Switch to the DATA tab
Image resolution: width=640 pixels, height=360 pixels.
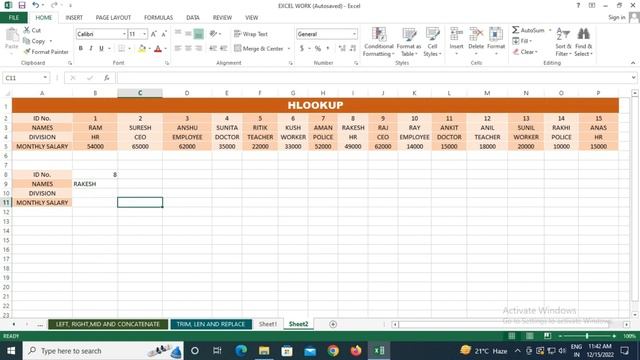pyautogui.click(x=193, y=18)
